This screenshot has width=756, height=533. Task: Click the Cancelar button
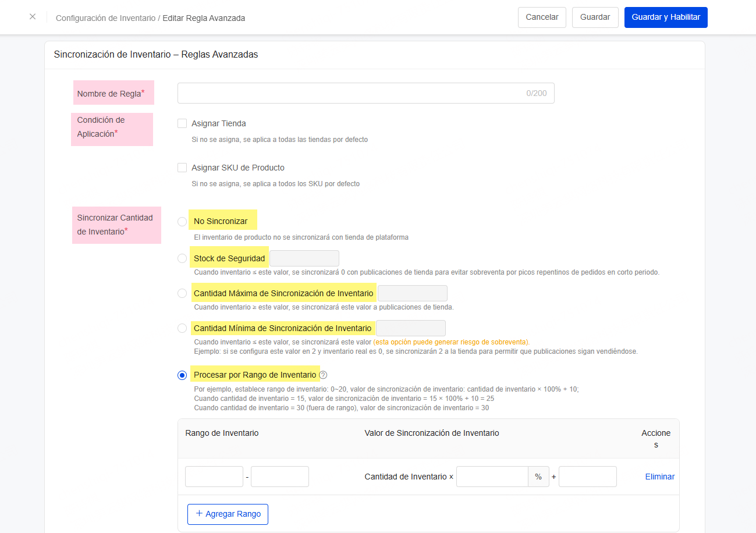point(542,17)
